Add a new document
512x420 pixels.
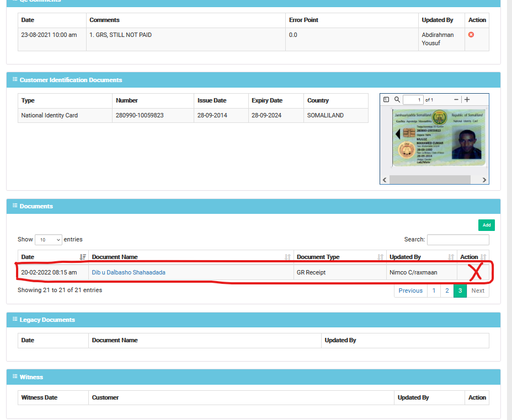tap(487, 225)
